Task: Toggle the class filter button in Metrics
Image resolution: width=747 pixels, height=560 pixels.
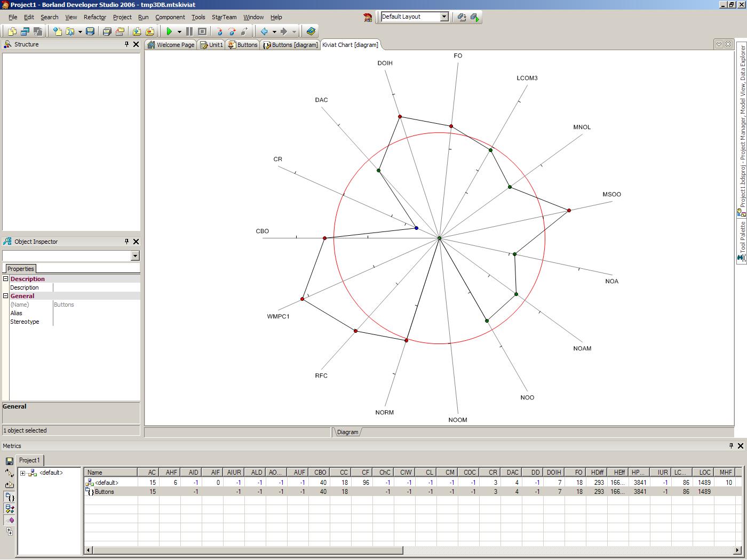Action: pos(10,509)
